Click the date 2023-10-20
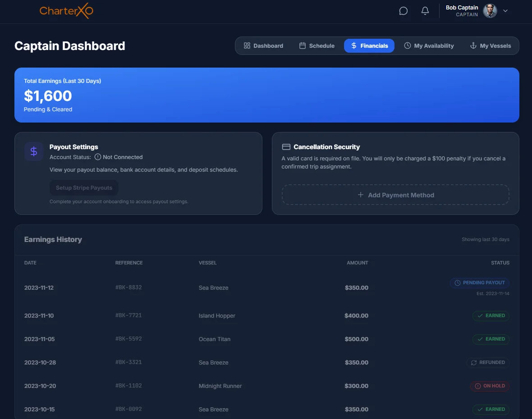The image size is (532, 419). tap(40, 386)
